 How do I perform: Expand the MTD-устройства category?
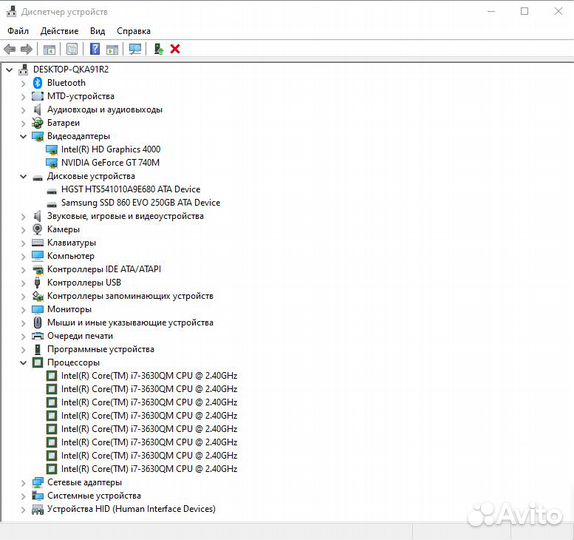click(x=23, y=97)
